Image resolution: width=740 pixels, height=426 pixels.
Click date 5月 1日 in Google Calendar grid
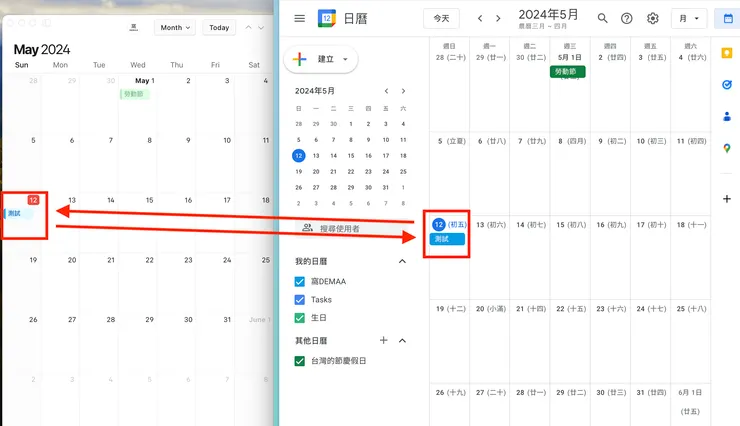[570, 58]
